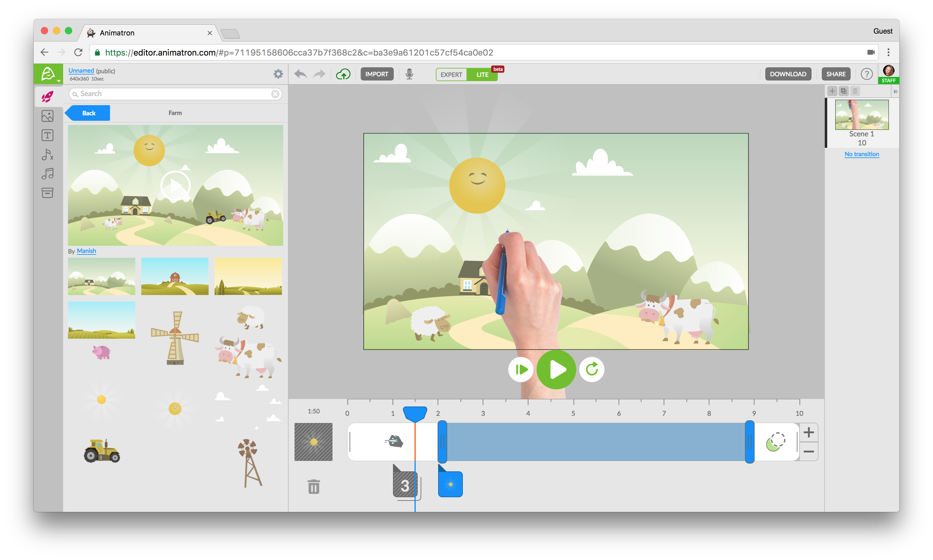Image resolution: width=933 pixels, height=560 pixels.
Task: Switch editor to EXPERT mode
Action: pos(451,74)
